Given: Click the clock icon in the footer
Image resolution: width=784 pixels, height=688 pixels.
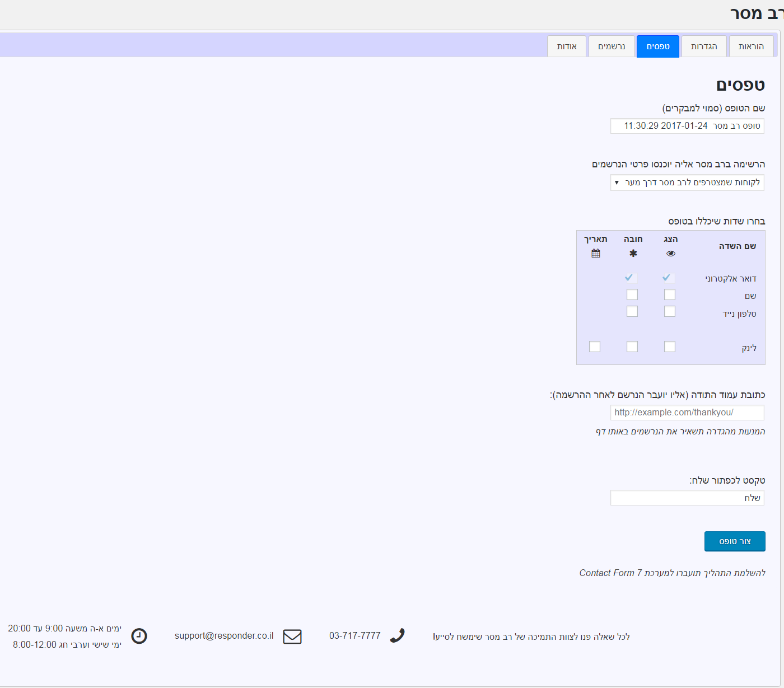Looking at the screenshot, I should tap(139, 636).
